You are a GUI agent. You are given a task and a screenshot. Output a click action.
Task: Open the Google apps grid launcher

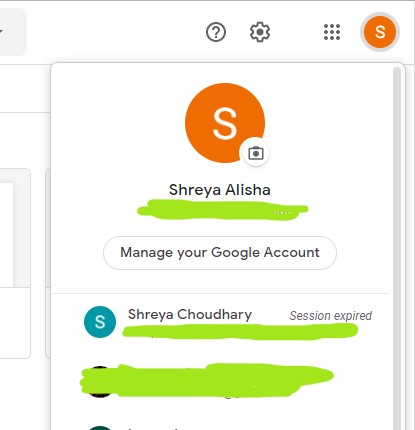pos(332,32)
